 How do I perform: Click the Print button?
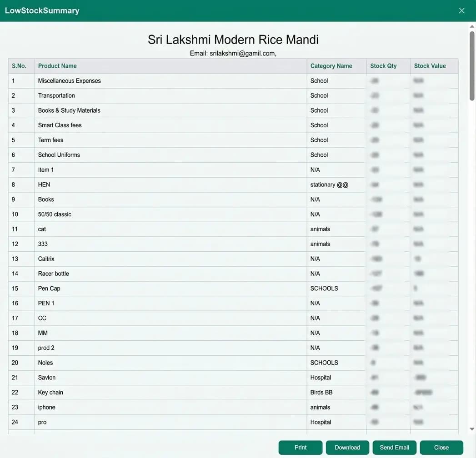click(x=300, y=448)
